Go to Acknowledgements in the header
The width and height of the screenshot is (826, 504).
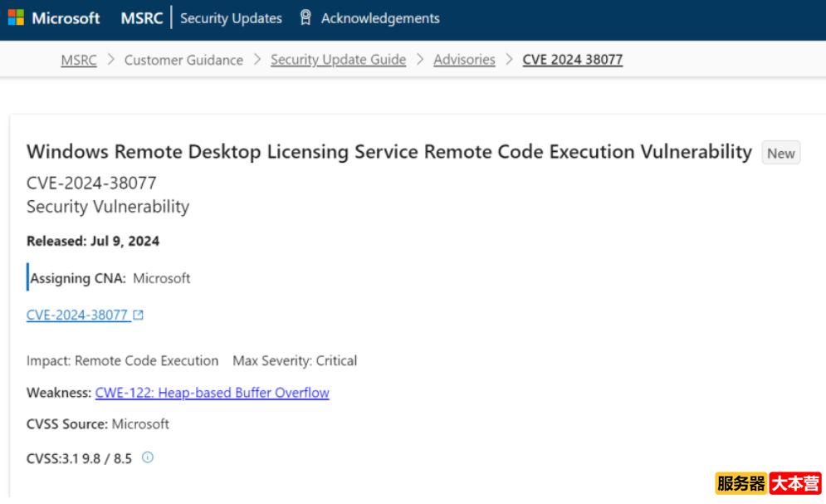[380, 17]
